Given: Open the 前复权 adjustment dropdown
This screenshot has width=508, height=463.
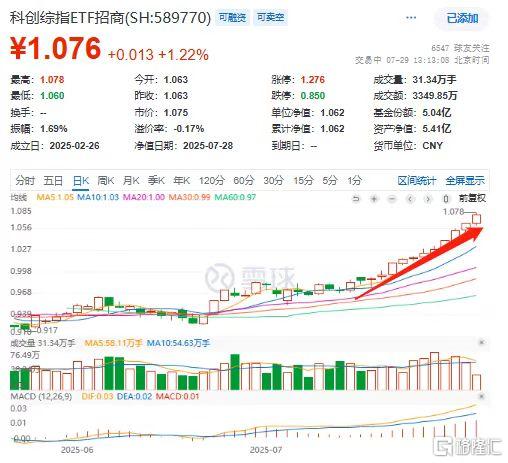Looking at the screenshot, I should point(472,198).
